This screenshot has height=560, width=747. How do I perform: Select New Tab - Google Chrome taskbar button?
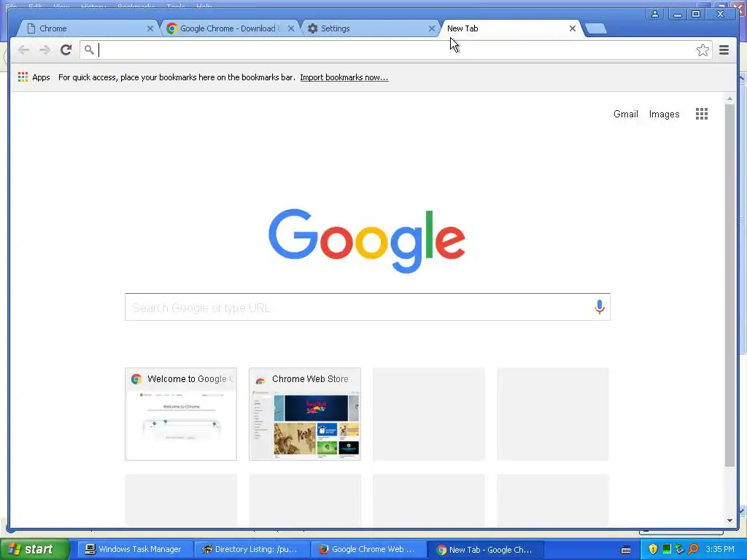coord(485,549)
